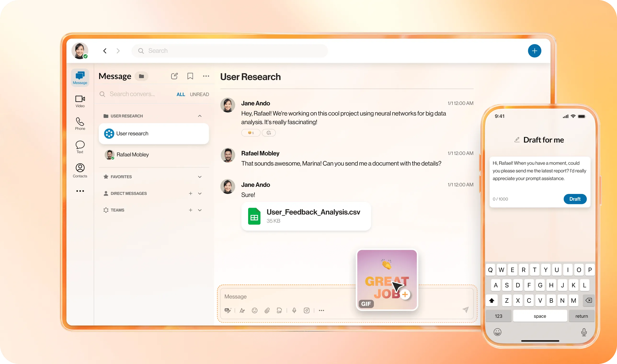The image size is (617, 364).
Task: Open the emoji picker in the composer
Action: 255,310
